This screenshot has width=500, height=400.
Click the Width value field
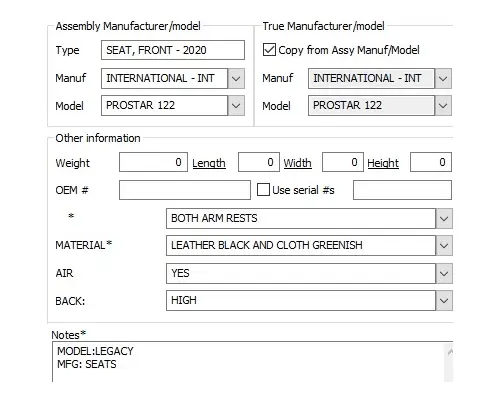point(343,162)
